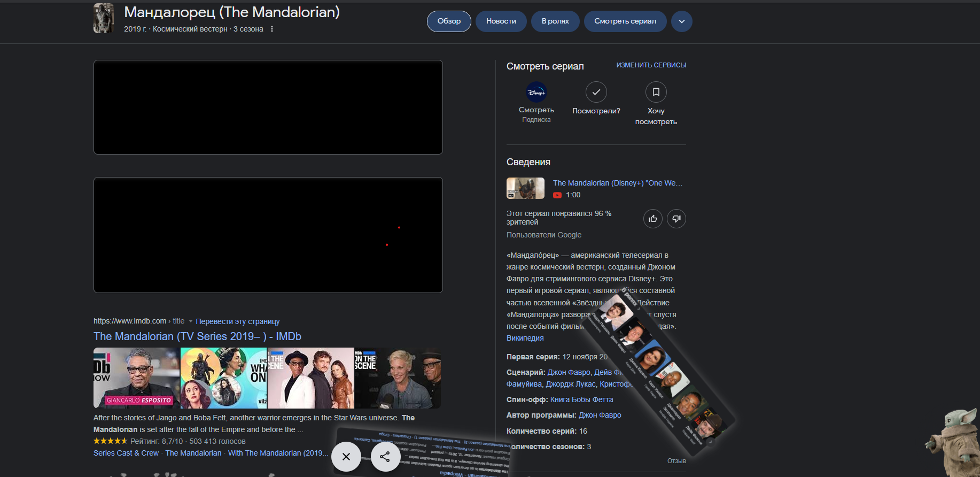The width and height of the screenshot is (980, 477).
Task: Open Джон Фавро link in Сценарий row
Action: (x=569, y=372)
